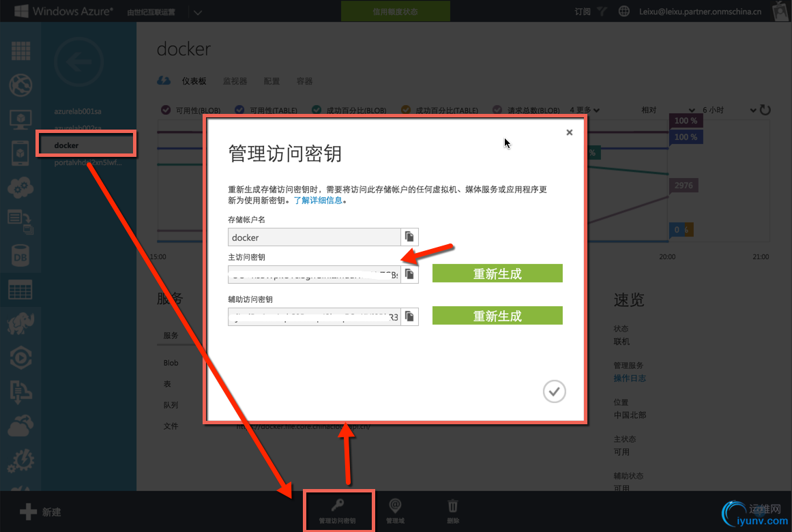Click the 管理域 button in bottom bar
The width and height of the screenshot is (792, 532).
tap(395, 511)
